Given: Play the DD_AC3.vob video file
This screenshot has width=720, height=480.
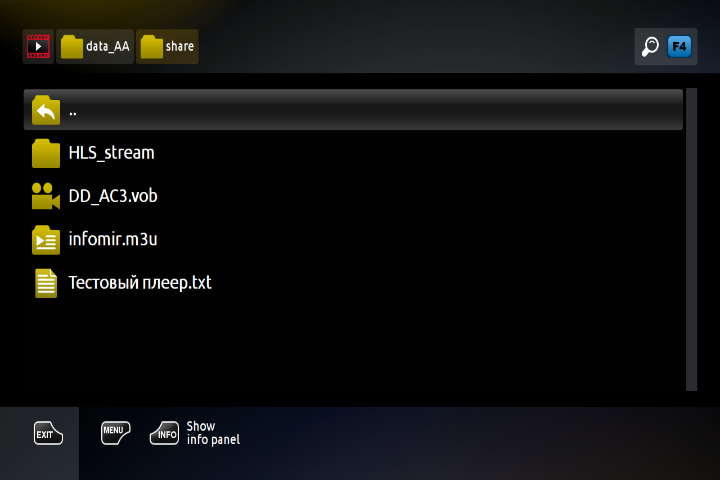Looking at the screenshot, I should point(113,196).
